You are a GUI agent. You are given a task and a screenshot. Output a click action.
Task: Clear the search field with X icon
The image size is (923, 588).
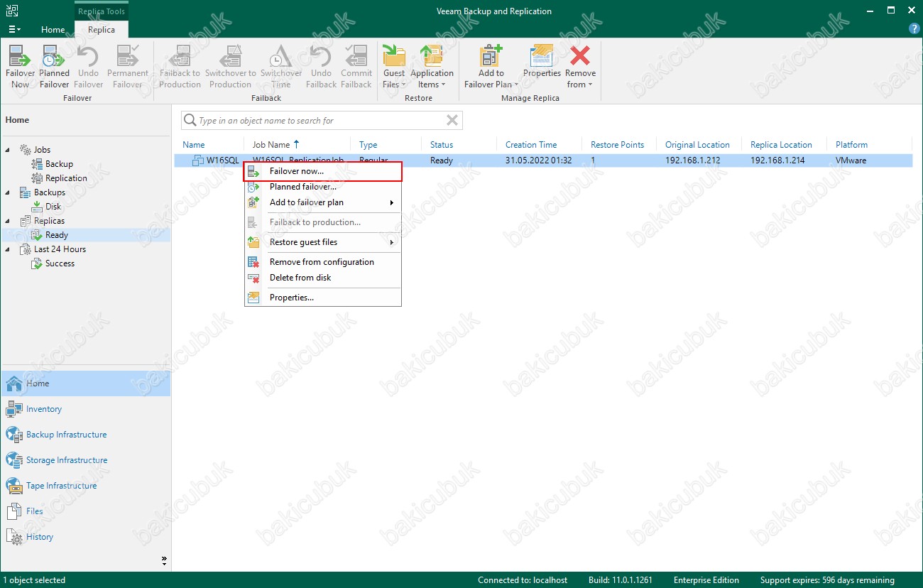452,120
